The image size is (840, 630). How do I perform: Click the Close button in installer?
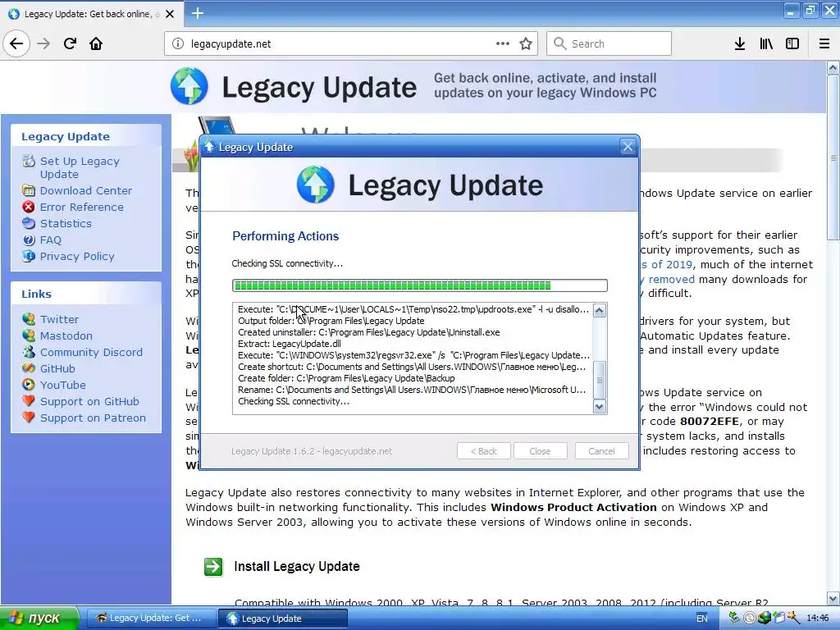[x=540, y=451]
